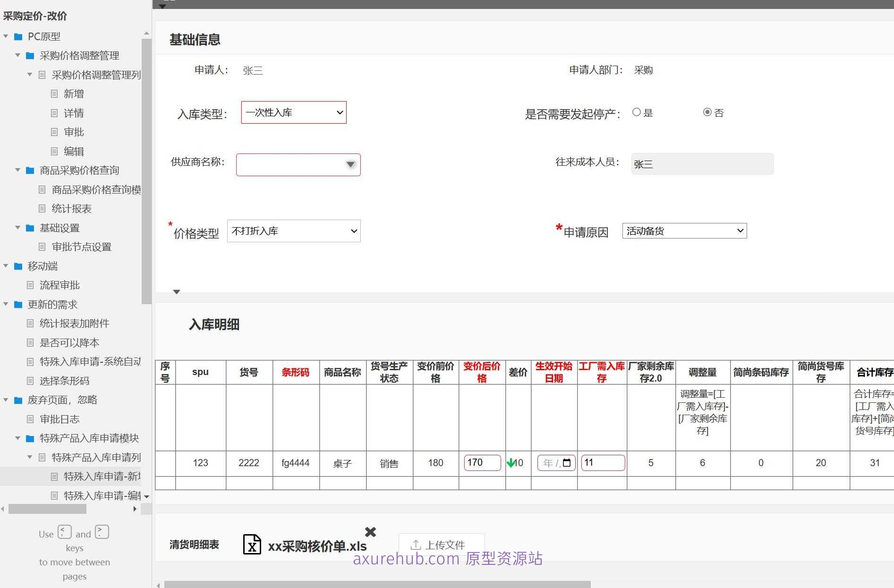Click the folder icon beside 移动端
Screen dimensions: 894x588
(17, 266)
